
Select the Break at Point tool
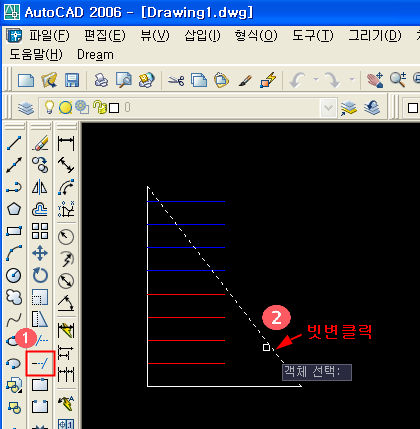(40, 385)
